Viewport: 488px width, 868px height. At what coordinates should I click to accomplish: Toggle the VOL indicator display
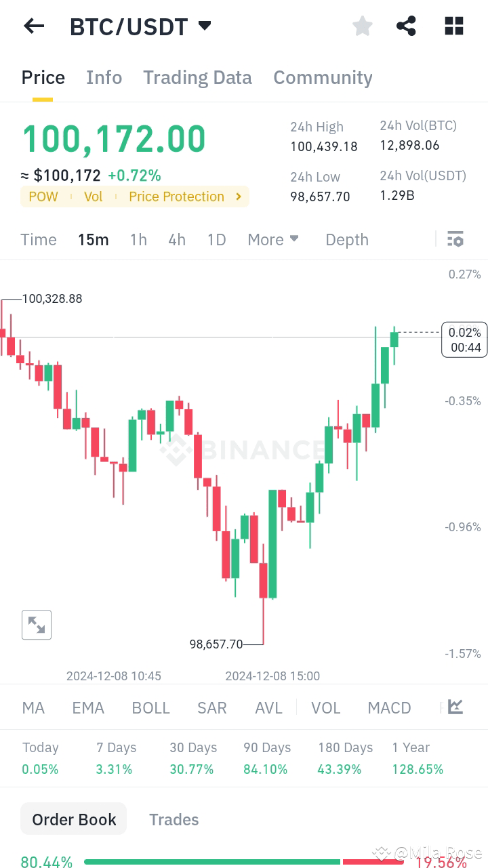pos(326,707)
